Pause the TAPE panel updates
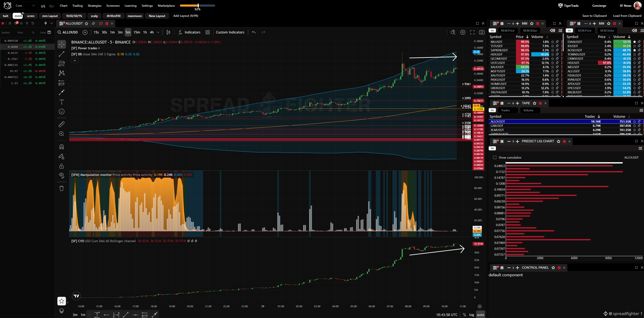Viewport: 644px width, 318px height. (502, 103)
